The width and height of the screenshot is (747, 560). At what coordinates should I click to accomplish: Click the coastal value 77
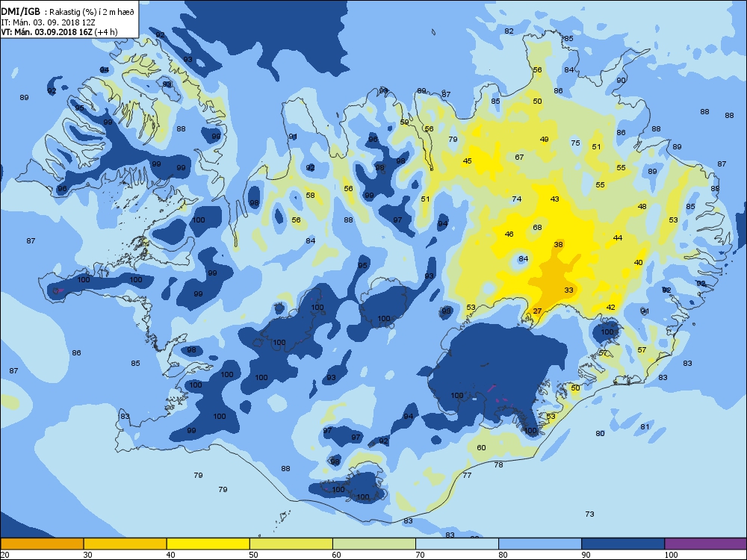coord(467,475)
